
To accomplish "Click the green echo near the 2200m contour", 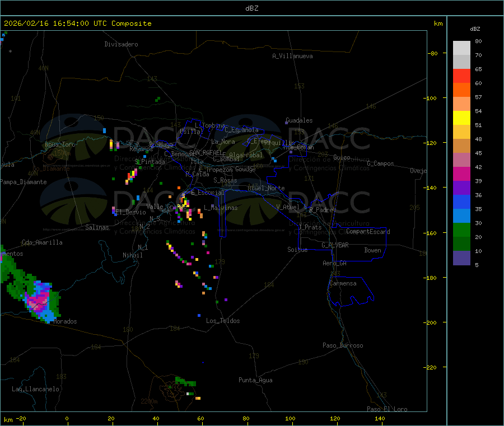I will (x=185, y=382).
